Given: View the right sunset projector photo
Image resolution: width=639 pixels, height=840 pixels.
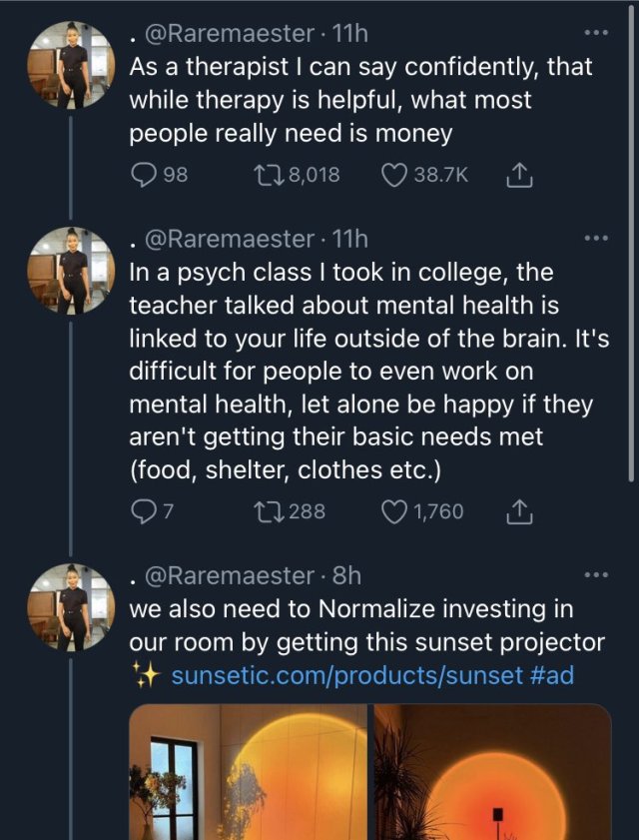Looking at the screenshot, I should tap(492, 772).
